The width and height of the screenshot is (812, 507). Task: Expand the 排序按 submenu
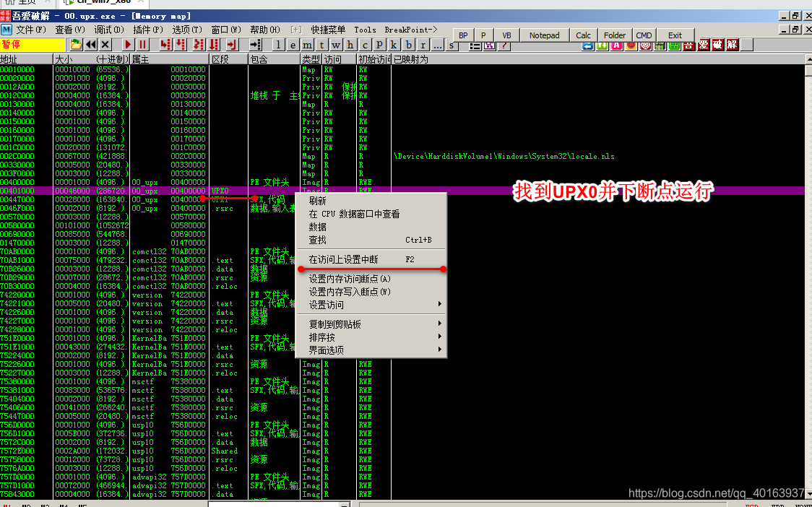[371, 337]
